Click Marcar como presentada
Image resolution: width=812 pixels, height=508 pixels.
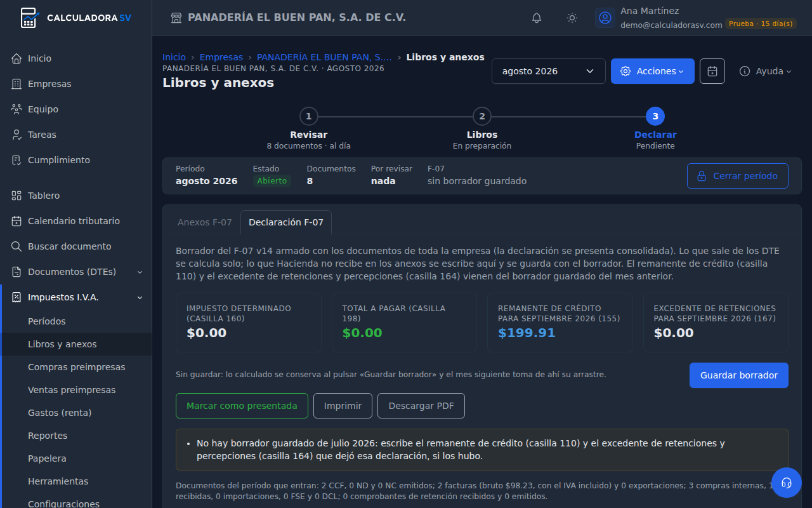pos(242,406)
